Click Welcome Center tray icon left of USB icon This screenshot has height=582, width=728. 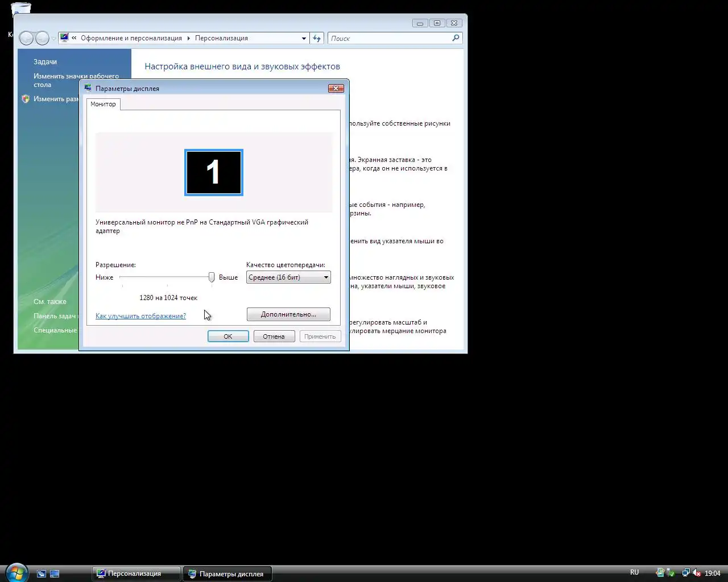click(661, 573)
